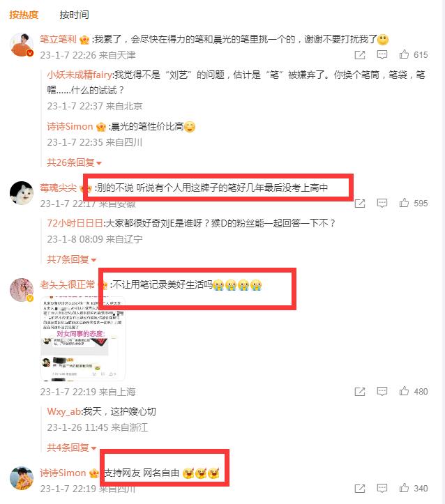Forward 莓瑰尖尖's comment with share icon

pos(360,204)
